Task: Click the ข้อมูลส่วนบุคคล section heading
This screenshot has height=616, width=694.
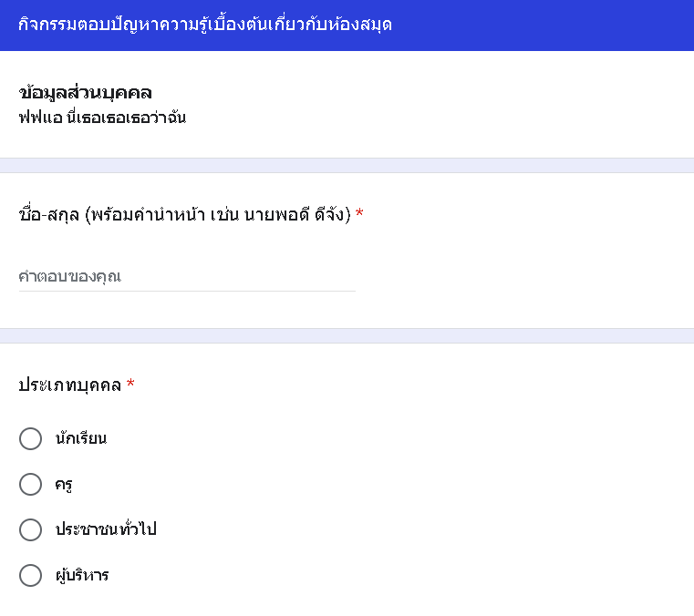Action: coord(85,92)
